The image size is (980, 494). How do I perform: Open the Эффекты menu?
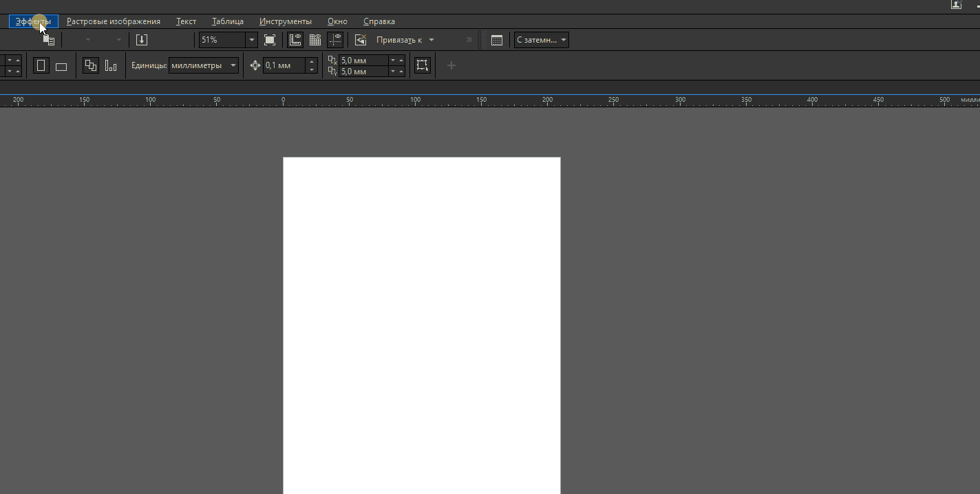click(34, 21)
